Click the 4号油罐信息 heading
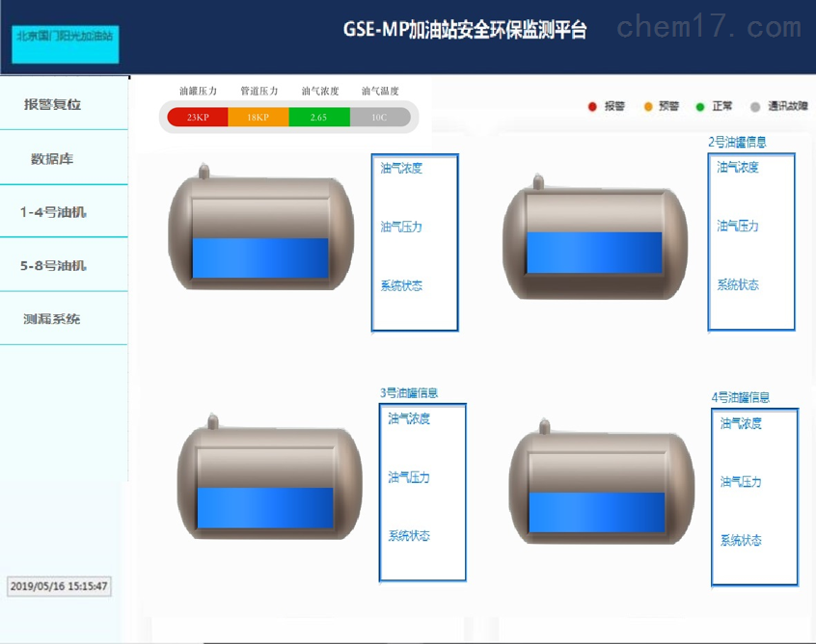Image resolution: width=816 pixels, height=644 pixels. [741, 397]
